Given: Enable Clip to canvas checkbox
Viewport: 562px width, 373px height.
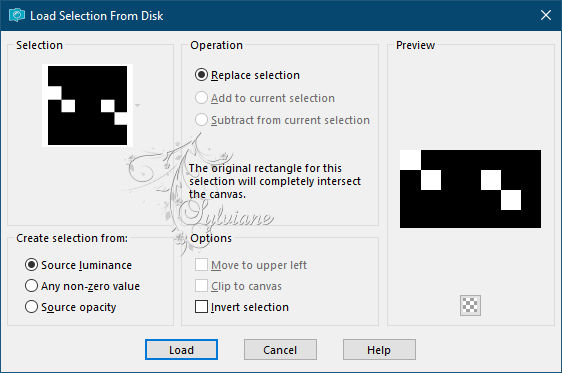Looking at the screenshot, I should point(238,286).
